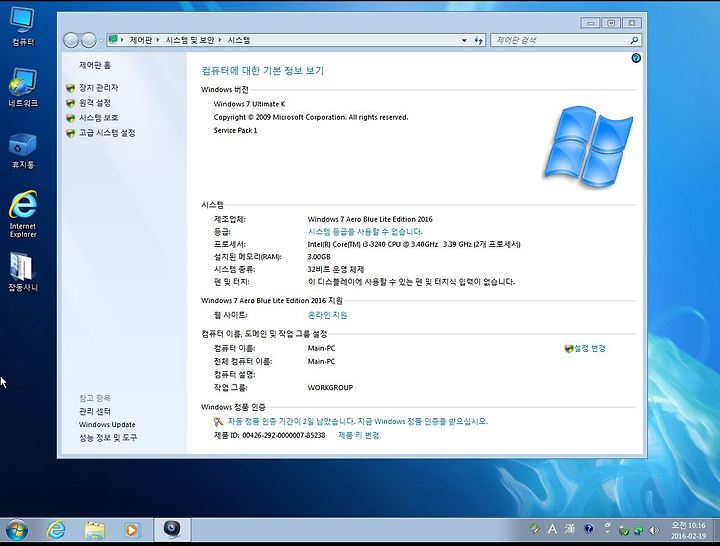The height and width of the screenshot is (546, 720).
Task: Click the search magnifier icon
Action: click(634, 40)
